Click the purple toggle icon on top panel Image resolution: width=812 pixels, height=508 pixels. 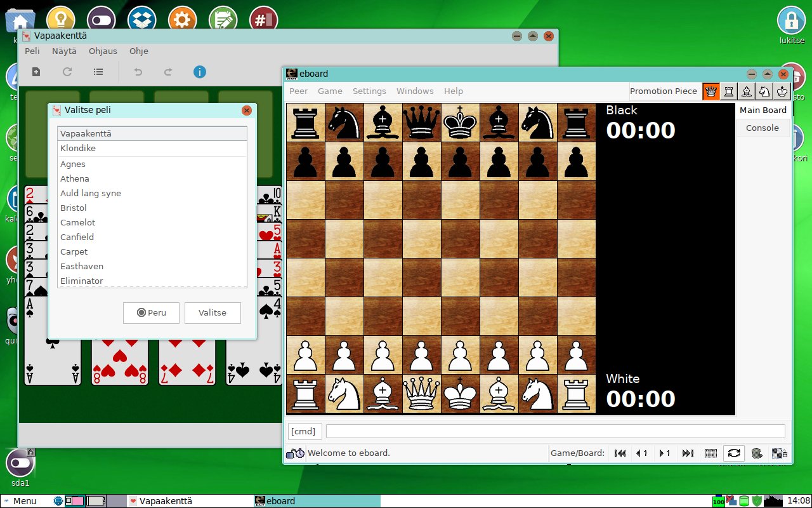[101, 19]
